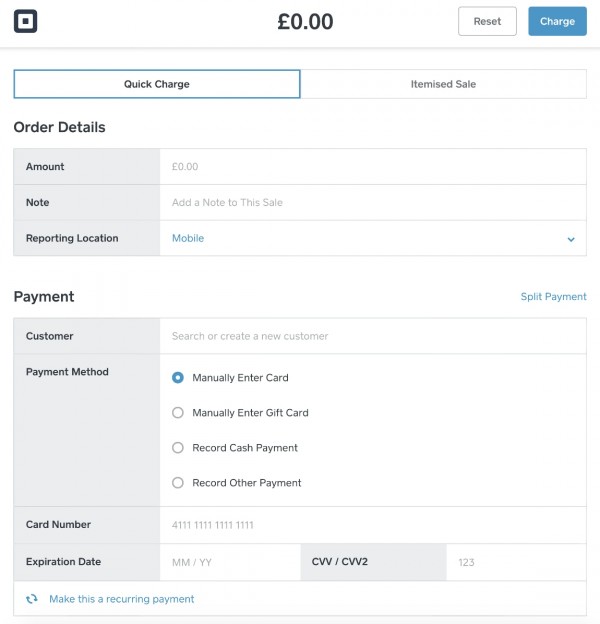Switch to the Quick Charge tab
600x624 pixels.
click(157, 84)
